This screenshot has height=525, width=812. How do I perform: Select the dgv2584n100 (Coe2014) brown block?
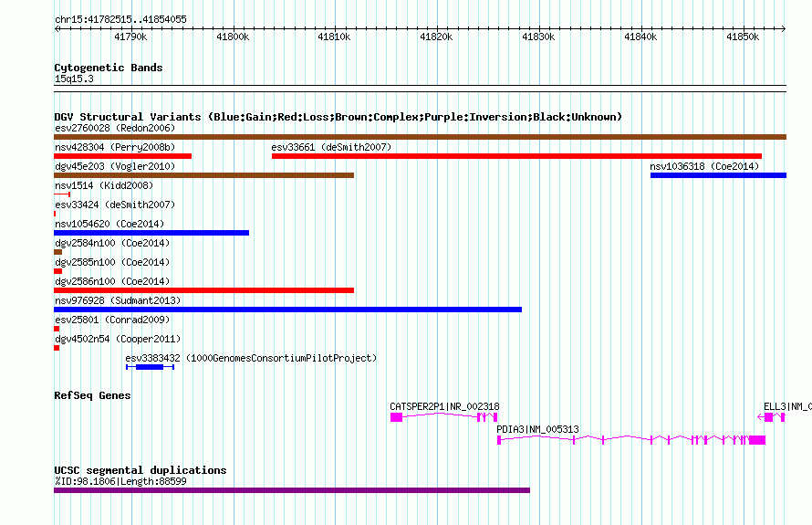pos(58,252)
